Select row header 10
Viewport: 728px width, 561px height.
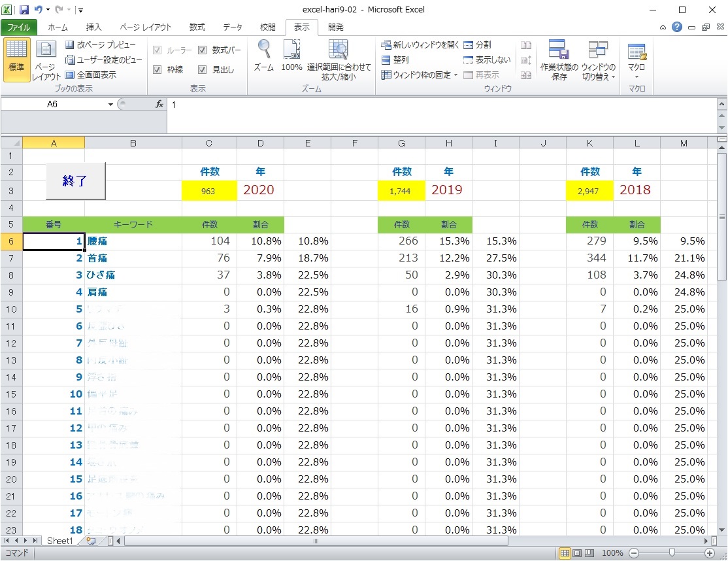click(11, 309)
